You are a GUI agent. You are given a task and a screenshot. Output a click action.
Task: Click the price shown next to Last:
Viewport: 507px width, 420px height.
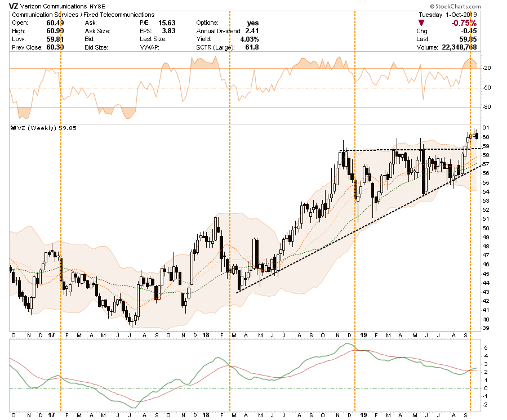point(468,39)
